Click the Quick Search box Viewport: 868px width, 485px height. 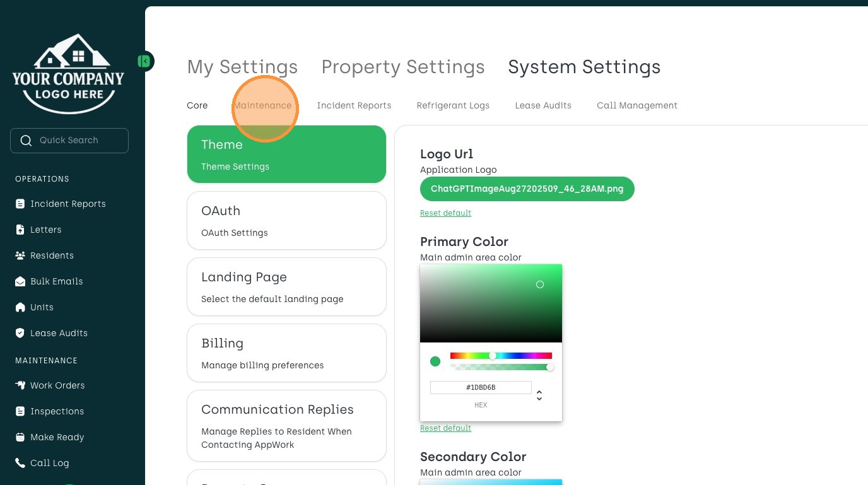click(x=69, y=141)
